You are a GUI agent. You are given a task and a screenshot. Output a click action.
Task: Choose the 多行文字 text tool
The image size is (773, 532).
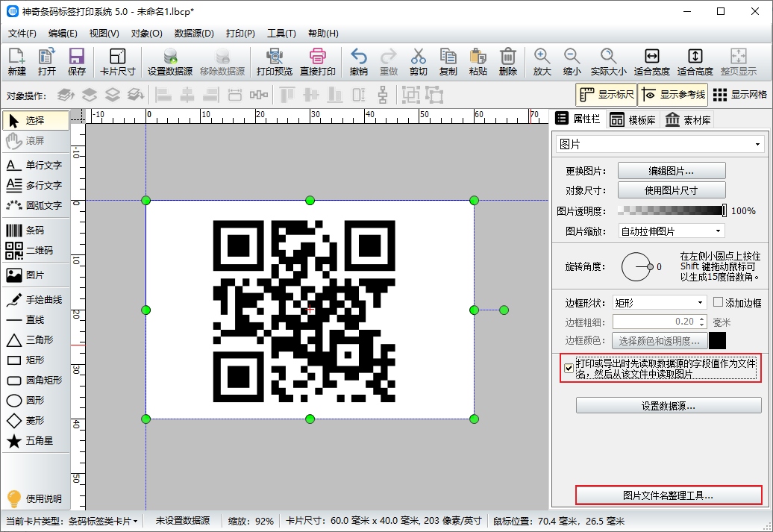36,185
